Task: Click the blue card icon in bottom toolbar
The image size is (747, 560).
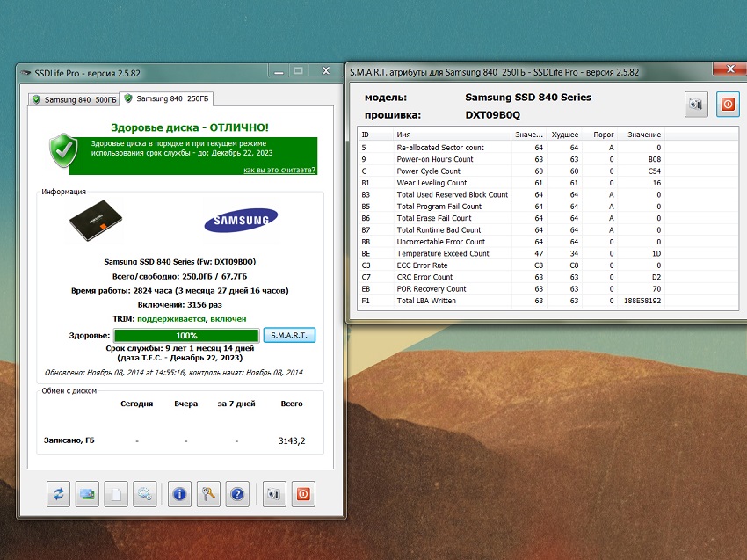Action: click(x=88, y=494)
